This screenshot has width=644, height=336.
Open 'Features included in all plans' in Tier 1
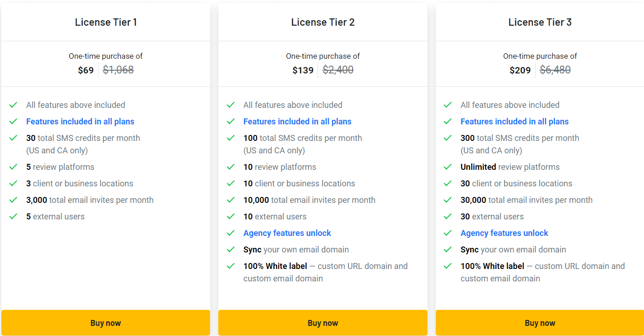80,121
